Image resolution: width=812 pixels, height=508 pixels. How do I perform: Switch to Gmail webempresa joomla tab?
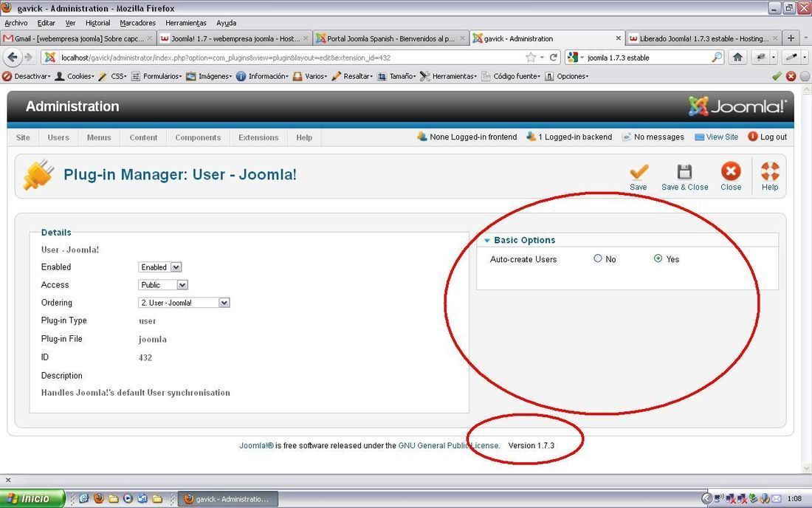(78, 38)
